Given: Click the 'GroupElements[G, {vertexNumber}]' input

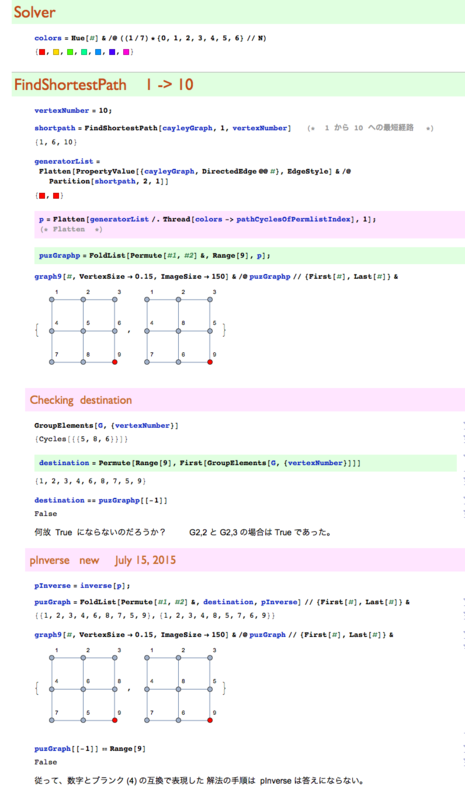Looking at the screenshot, I should point(106,426).
